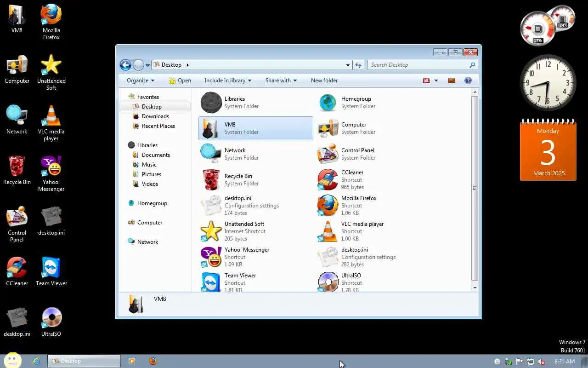Select Mozilla Firefox shortcut in Explorer file list
The image size is (588, 368).
pos(372,206)
